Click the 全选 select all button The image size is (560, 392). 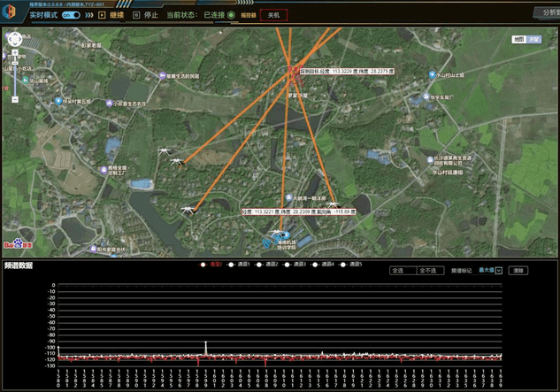[402, 271]
